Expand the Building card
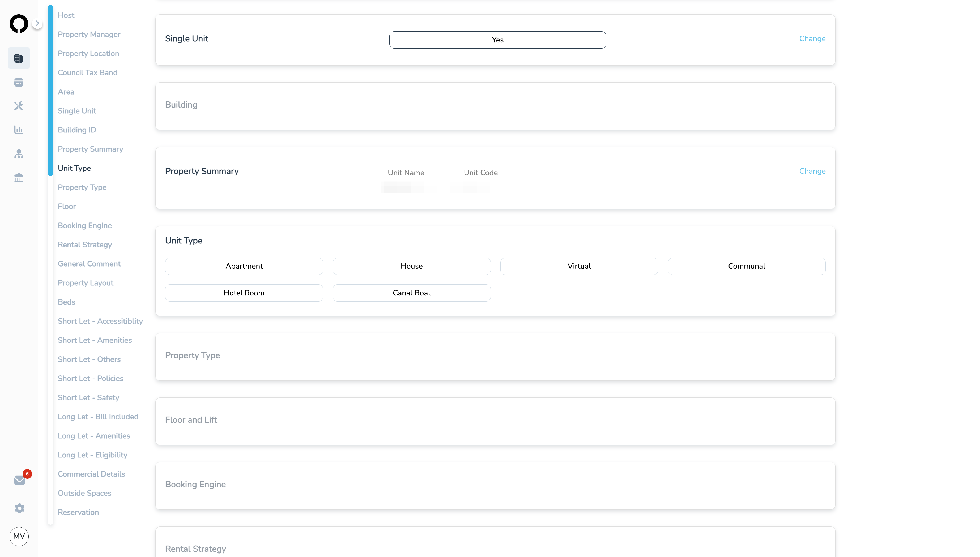This screenshot has height=557, width=980. click(495, 106)
